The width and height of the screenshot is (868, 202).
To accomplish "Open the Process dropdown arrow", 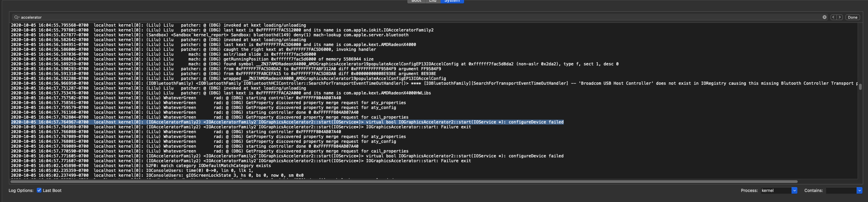I will tap(794, 191).
